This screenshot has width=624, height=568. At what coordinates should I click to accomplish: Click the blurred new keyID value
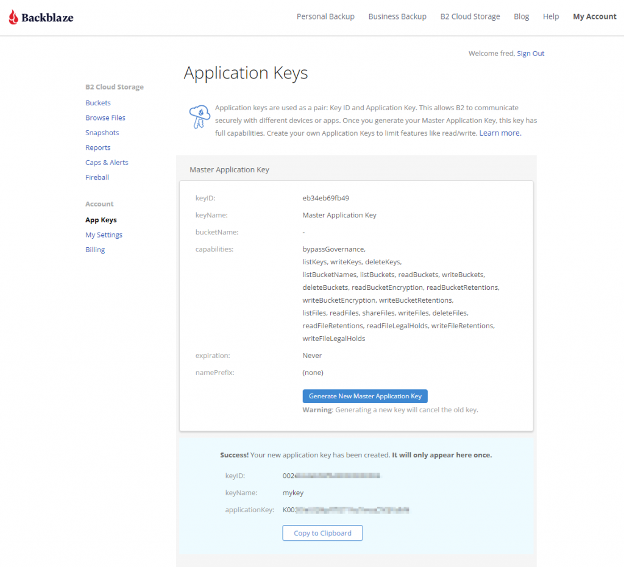[331, 476]
